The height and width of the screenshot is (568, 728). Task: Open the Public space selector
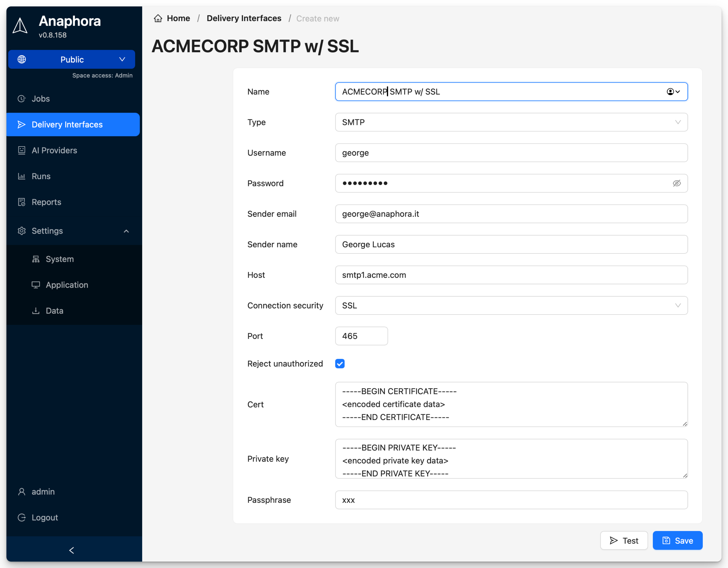pyautogui.click(x=72, y=59)
